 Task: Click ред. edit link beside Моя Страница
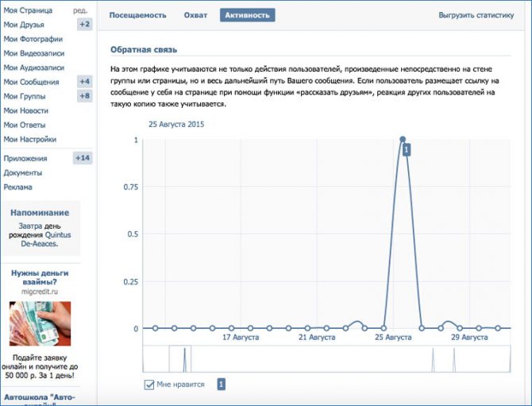tap(80, 10)
